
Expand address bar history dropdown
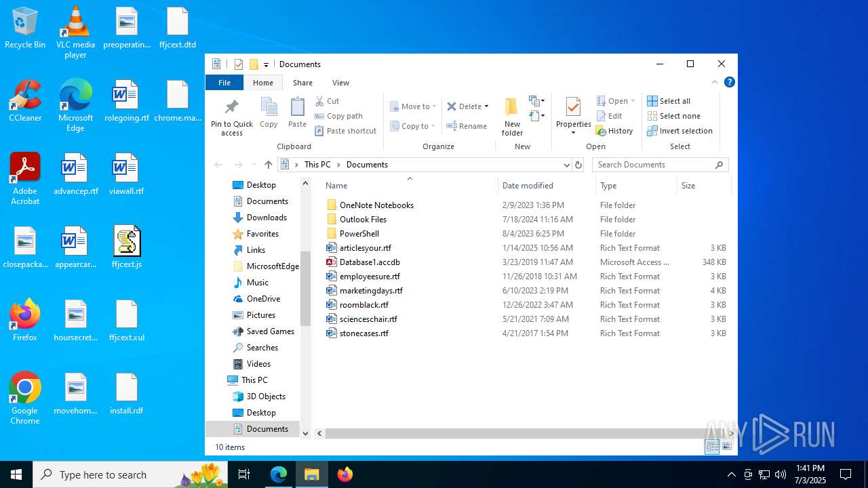pos(567,165)
